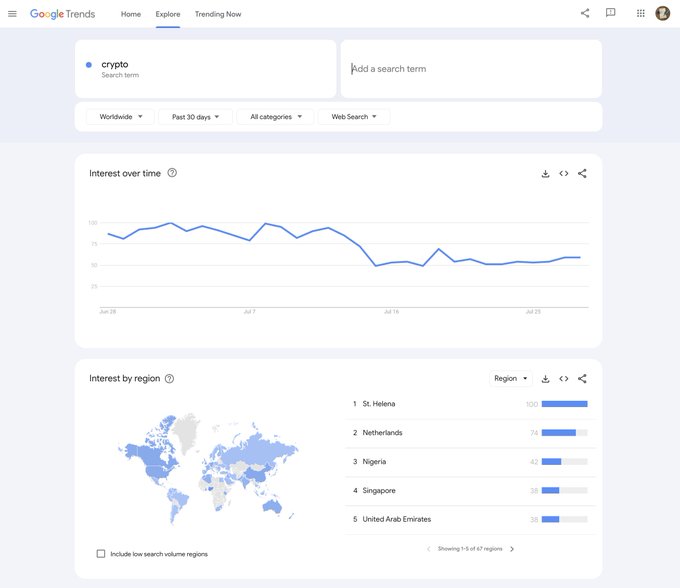The image size is (680, 588).
Task: Enable Include low search volume regions
Action: pos(101,554)
